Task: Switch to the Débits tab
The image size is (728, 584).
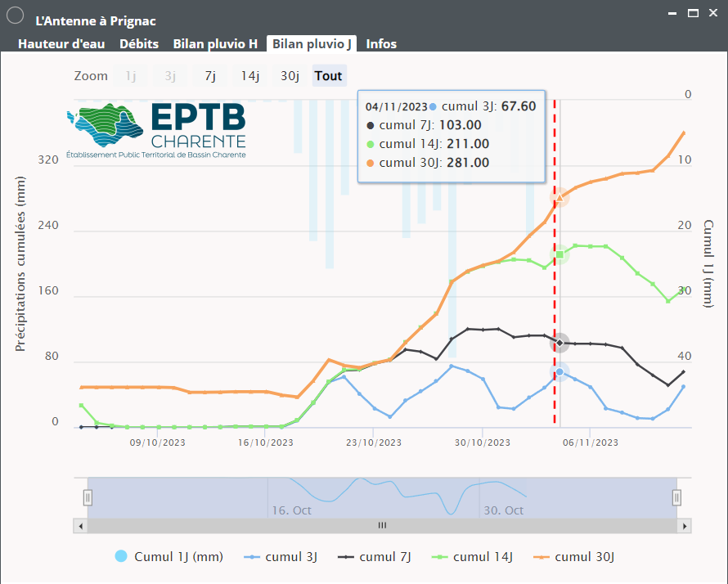Action: point(139,43)
